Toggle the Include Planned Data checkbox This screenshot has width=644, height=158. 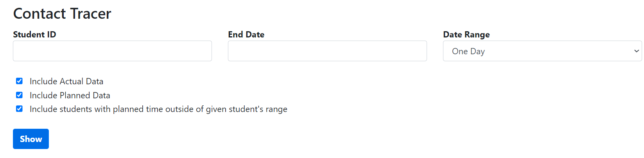click(x=19, y=95)
